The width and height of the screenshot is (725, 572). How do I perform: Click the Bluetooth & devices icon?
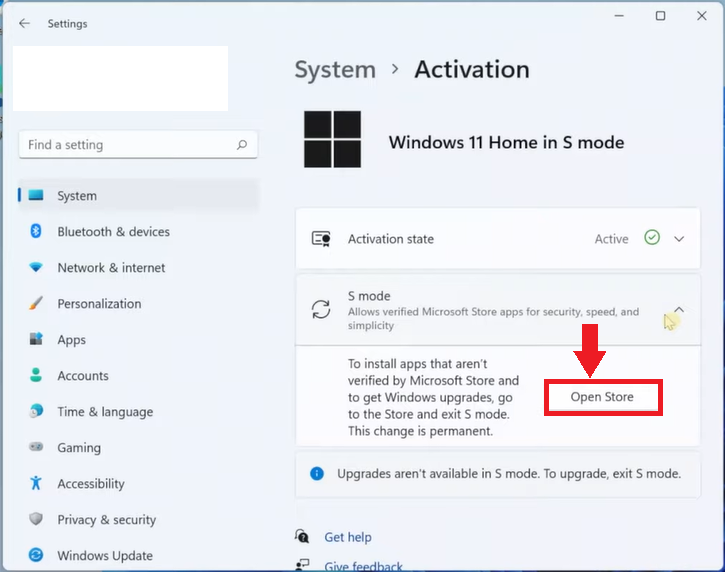pyautogui.click(x=36, y=232)
